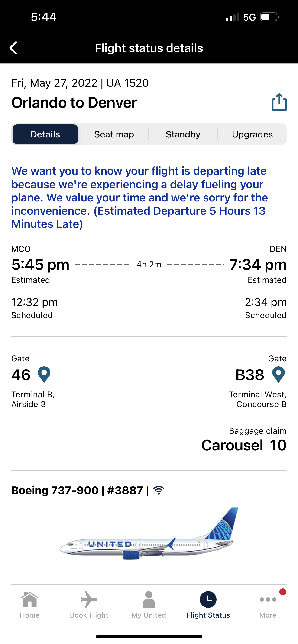Tap the Wi-Fi amenity icon
298x644 pixels.
point(159,490)
